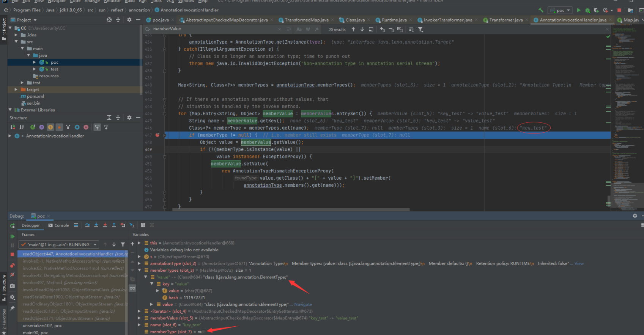Image resolution: width=644 pixels, height=335 pixels.
Task: Open the debug panel settings gear
Action: tap(635, 216)
